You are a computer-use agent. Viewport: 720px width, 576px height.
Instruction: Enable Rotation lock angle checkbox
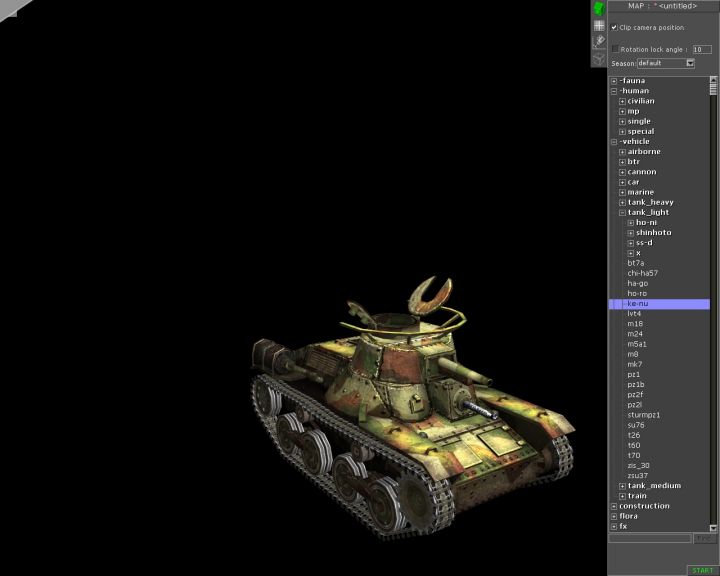[x=615, y=48]
